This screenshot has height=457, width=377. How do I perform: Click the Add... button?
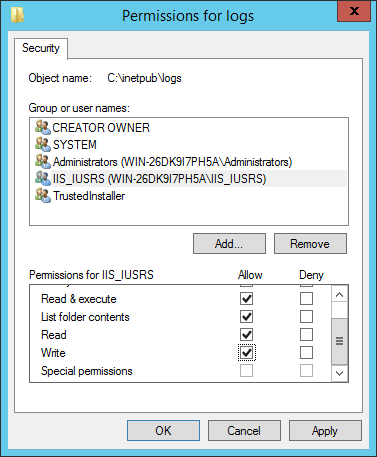[229, 244]
